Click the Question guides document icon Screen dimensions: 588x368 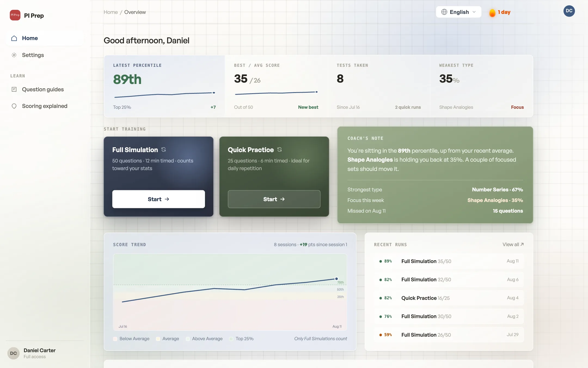tap(14, 89)
